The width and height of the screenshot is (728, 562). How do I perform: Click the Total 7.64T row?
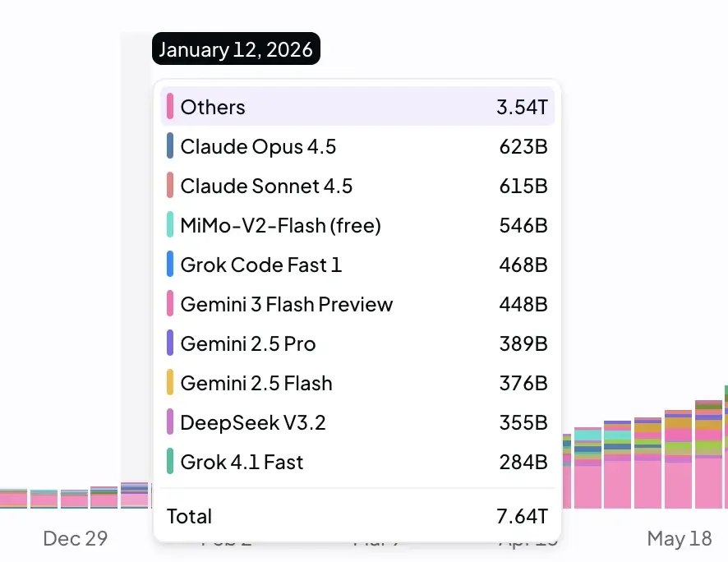tap(357, 516)
